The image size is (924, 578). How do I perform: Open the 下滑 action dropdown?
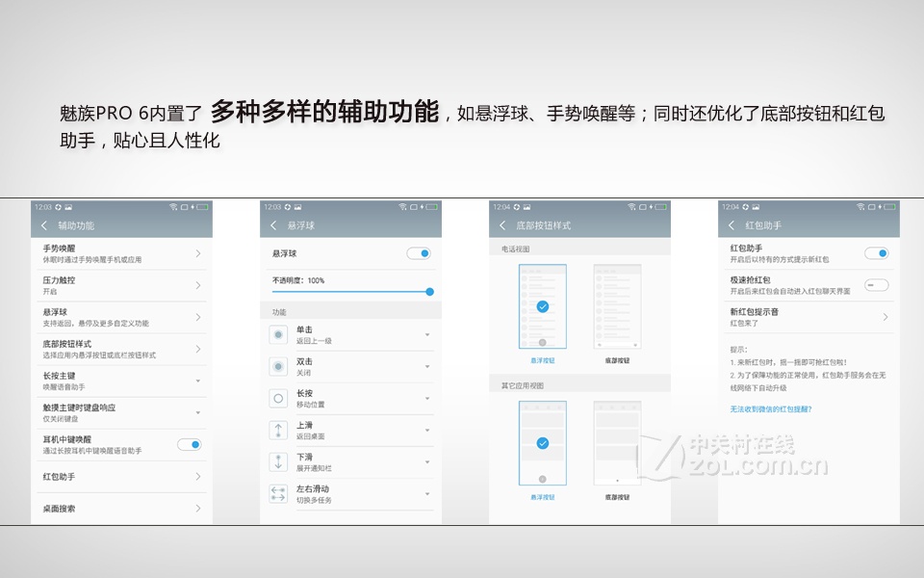point(426,462)
